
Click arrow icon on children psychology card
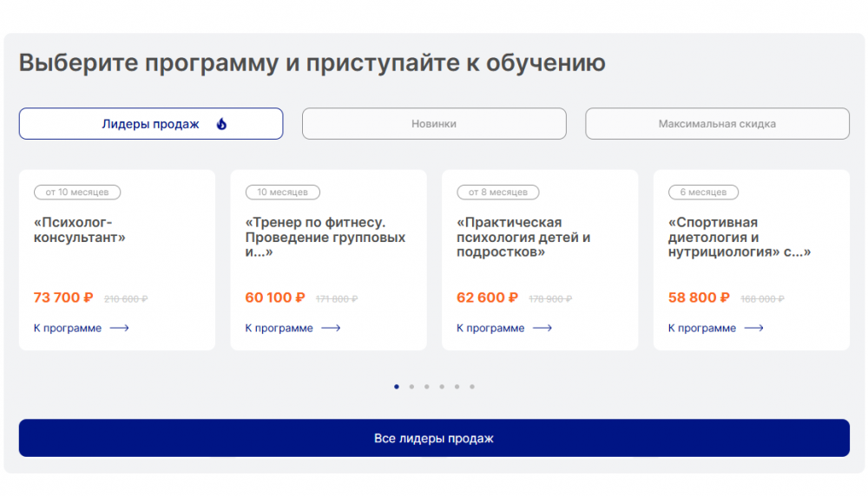click(x=542, y=329)
